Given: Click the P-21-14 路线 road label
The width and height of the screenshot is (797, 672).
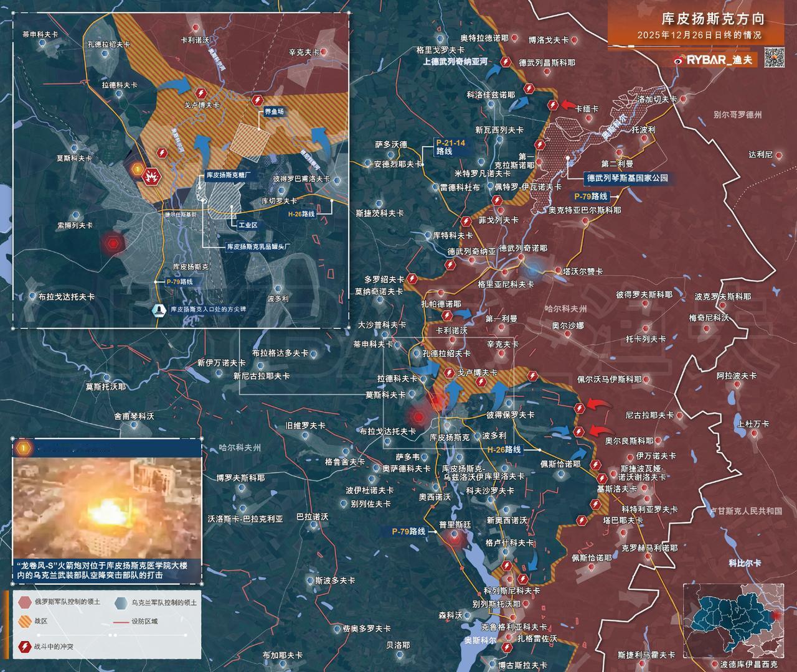Looking at the screenshot, I should coord(451,147).
